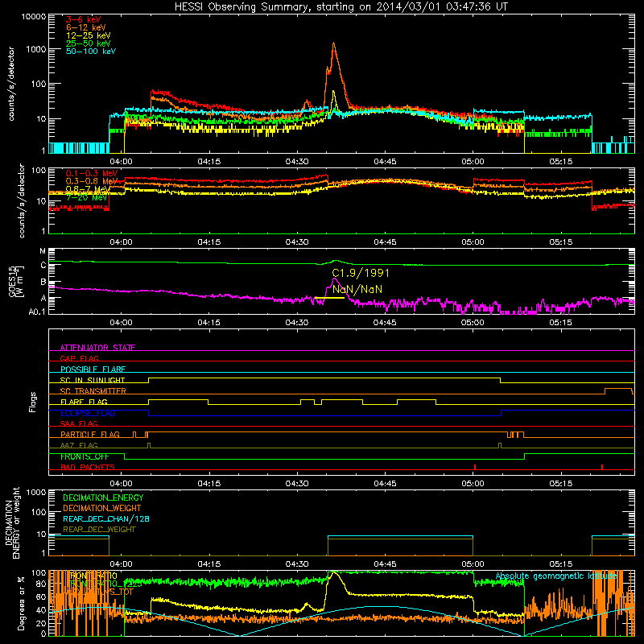Viewport: 644px width, 644px height.
Task: Select the 'SAA_FLAG' label
Action: [79, 423]
